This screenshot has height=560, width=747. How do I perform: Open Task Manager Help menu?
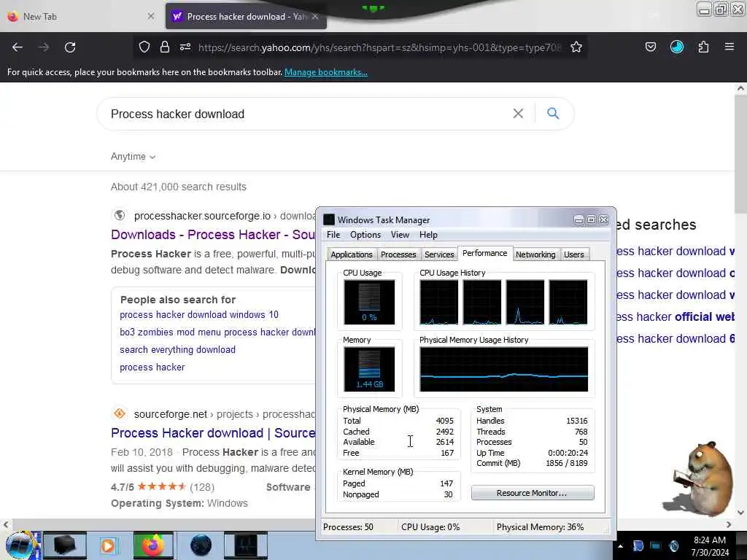point(428,235)
